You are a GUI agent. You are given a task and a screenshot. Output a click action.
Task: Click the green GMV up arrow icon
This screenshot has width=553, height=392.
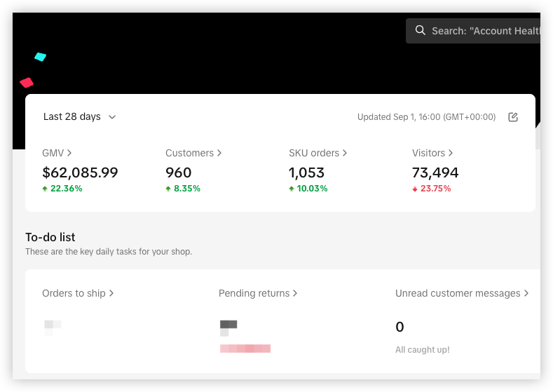click(x=46, y=189)
